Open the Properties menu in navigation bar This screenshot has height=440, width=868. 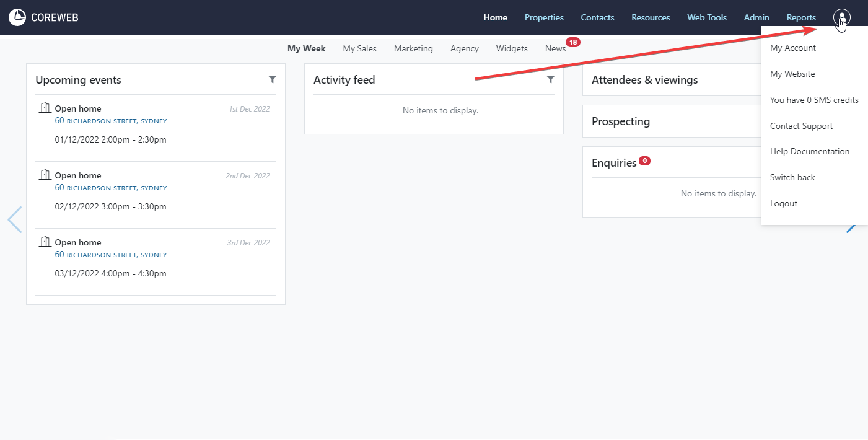tap(544, 17)
